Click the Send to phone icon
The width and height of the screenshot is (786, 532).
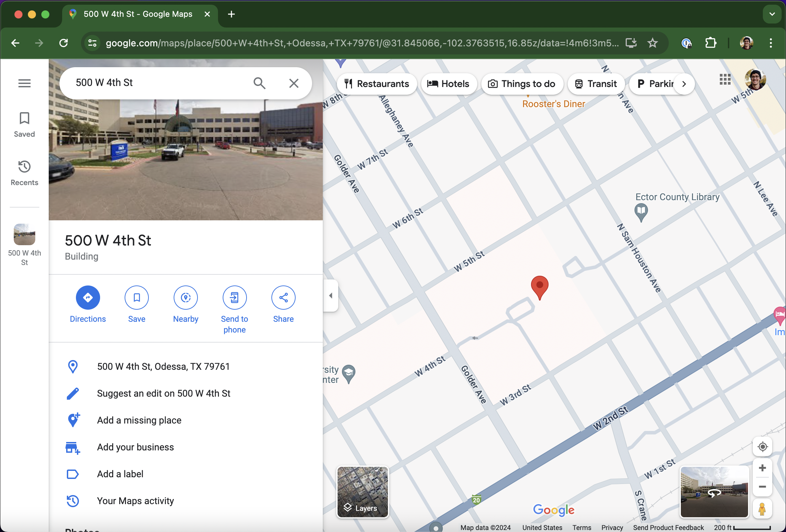[234, 298]
